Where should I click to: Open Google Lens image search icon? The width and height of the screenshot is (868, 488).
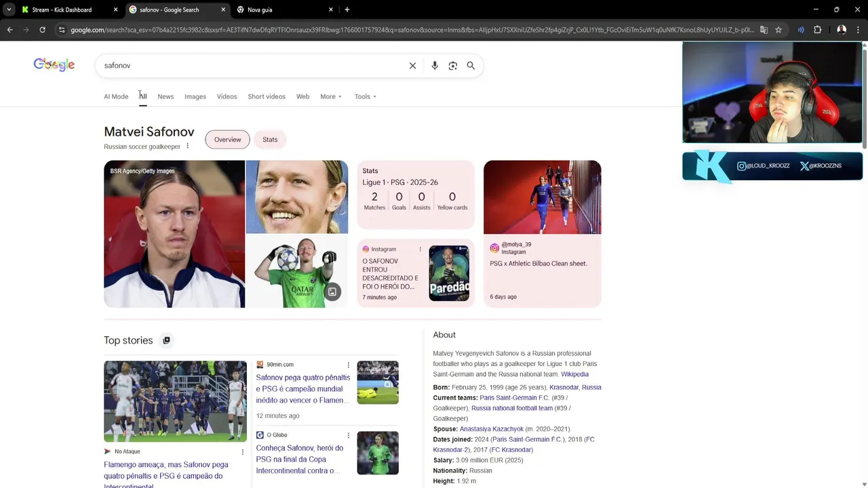(453, 66)
